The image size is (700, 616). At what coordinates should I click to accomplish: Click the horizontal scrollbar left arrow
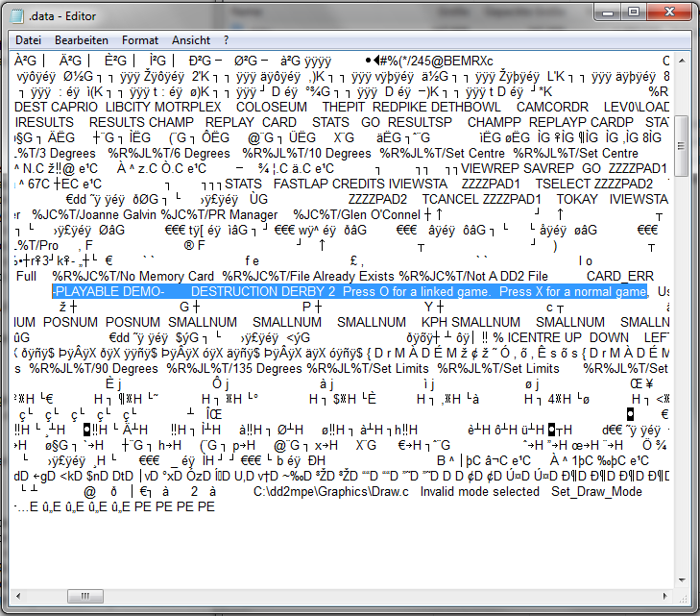18,597
